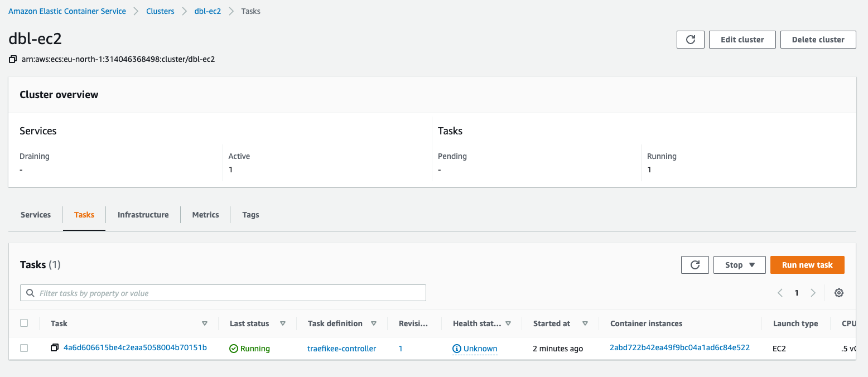The image size is (868, 377).
Task: Open the Infrastructure tab
Action: (x=143, y=215)
